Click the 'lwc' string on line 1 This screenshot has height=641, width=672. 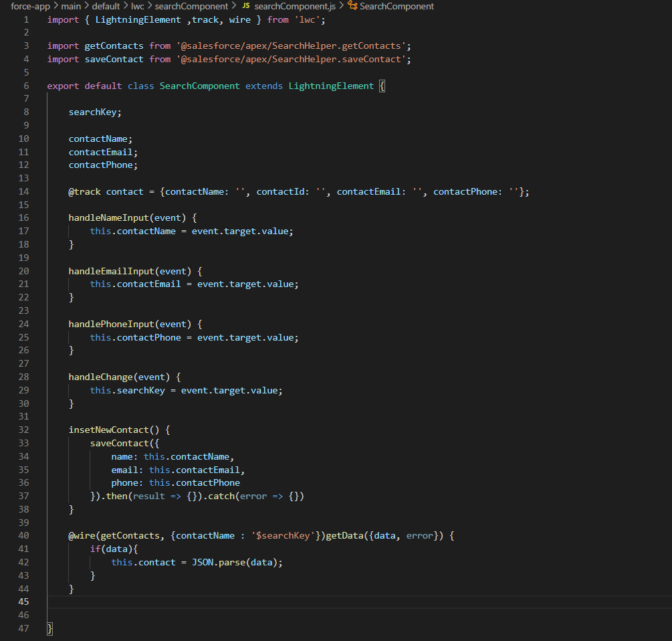pyautogui.click(x=307, y=19)
